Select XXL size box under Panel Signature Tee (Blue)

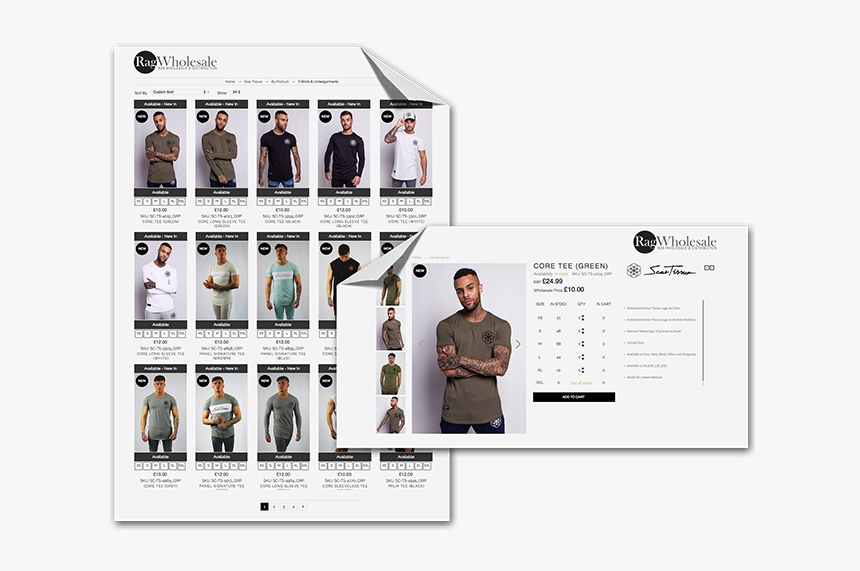304,334
